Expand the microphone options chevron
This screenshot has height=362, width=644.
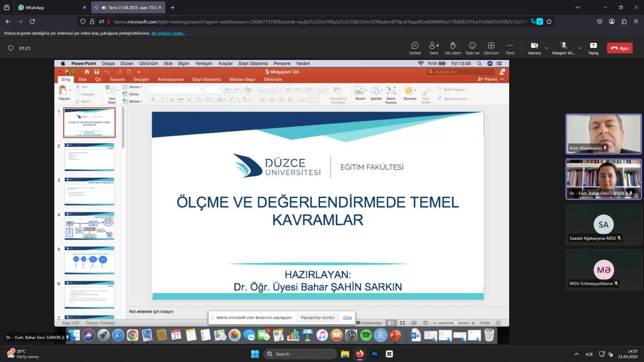pyautogui.click(x=580, y=48)
